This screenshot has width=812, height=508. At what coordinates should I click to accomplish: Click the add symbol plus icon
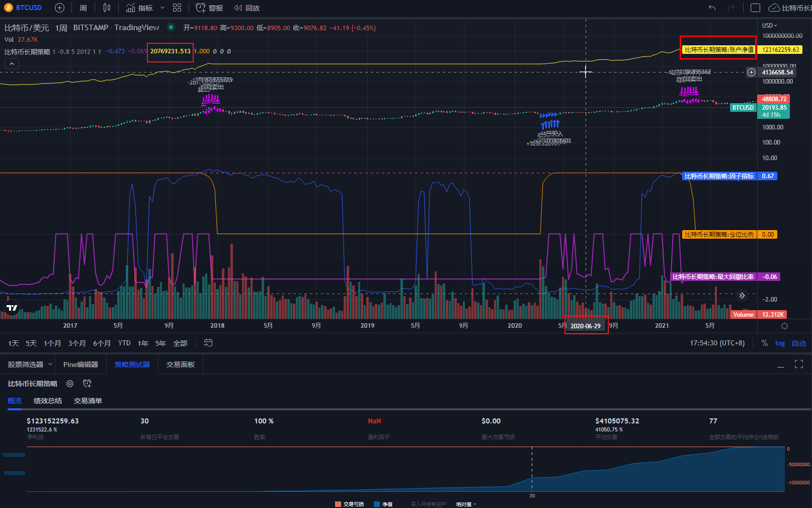point(59,8)
